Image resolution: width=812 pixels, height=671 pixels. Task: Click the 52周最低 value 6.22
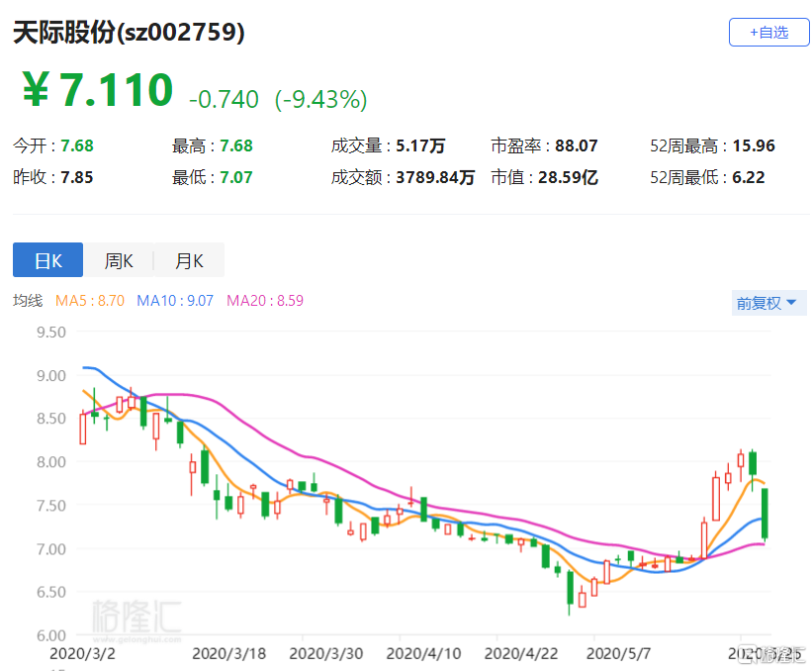749,177
